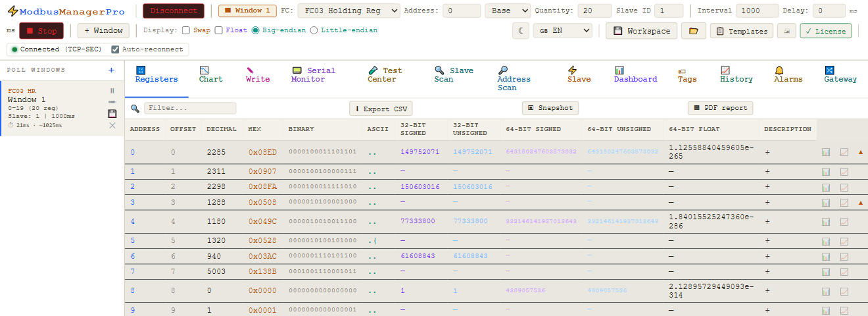This screenshot has width=868, height=316.
Task: Open the Gateway tab
Action: click(x=840, y=74)
